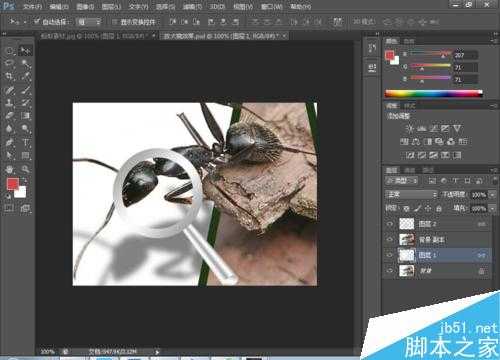Switch to the first document tab

(96, 36)
